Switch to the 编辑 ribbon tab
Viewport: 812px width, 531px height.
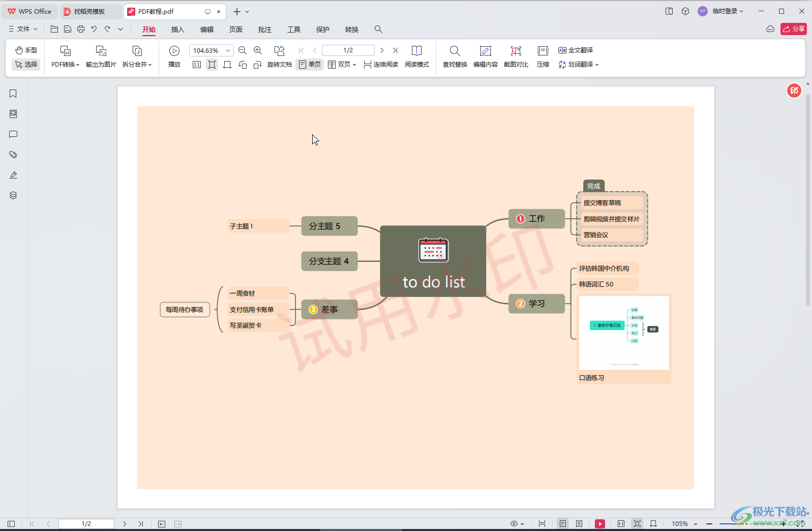tap(207, 29)
